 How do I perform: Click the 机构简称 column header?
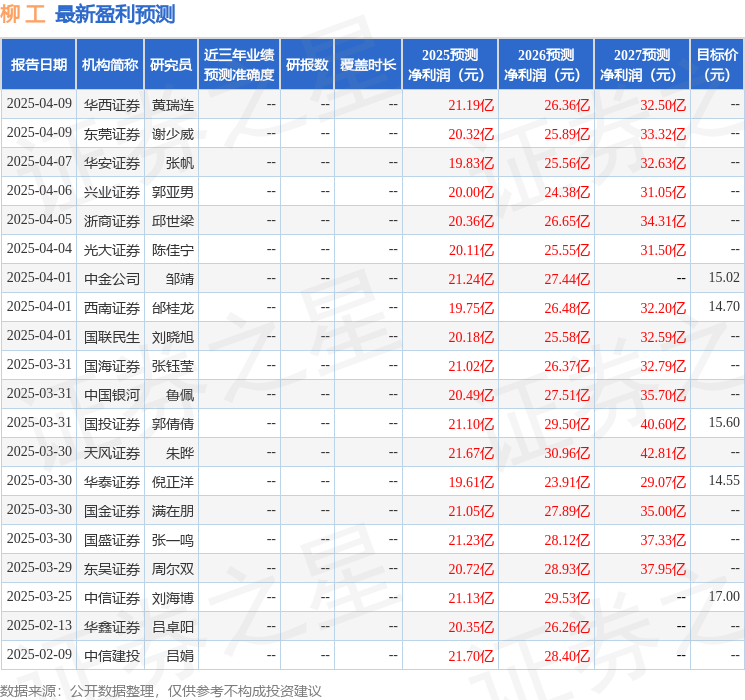[110, 65]
